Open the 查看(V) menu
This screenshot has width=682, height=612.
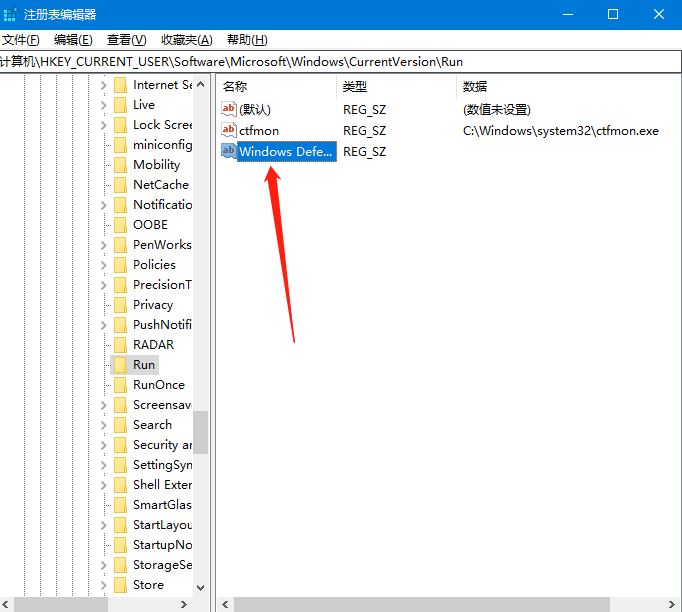coord(127,40)
